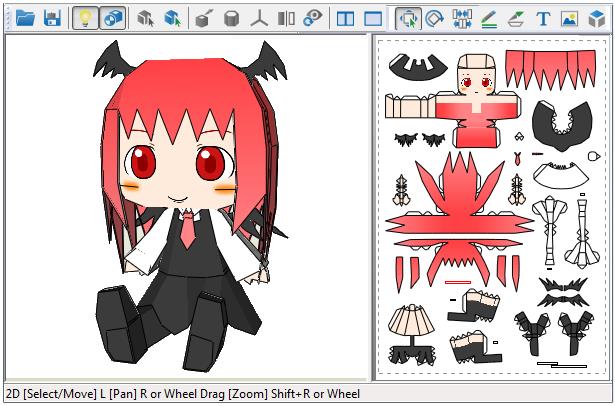This screenshot has width=615, height=406.
Task: Open a file with the folder icon
Action: tap(25, 18)
